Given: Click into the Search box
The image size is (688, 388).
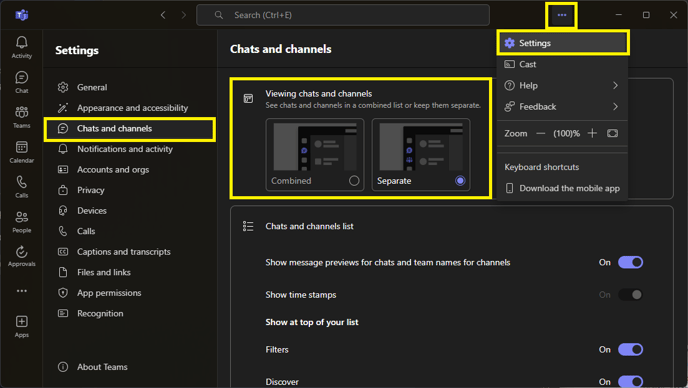Looking at the screenshot, I should click(343, 15).
